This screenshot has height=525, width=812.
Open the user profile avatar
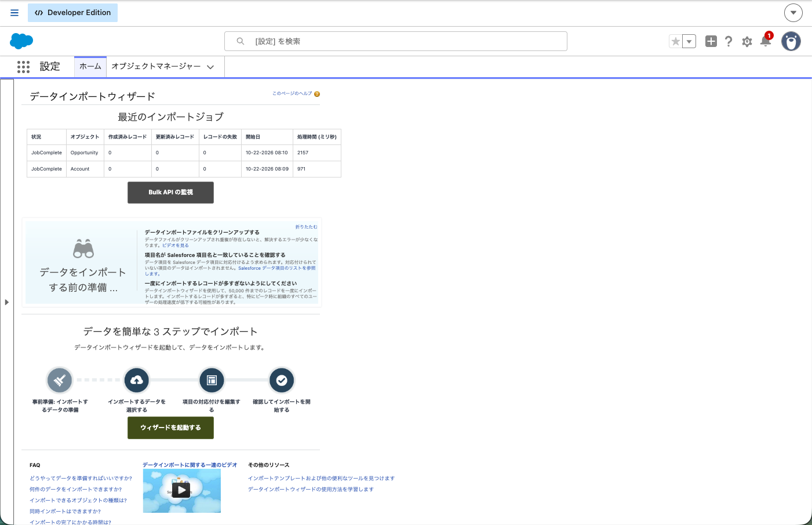coord(791,41)
